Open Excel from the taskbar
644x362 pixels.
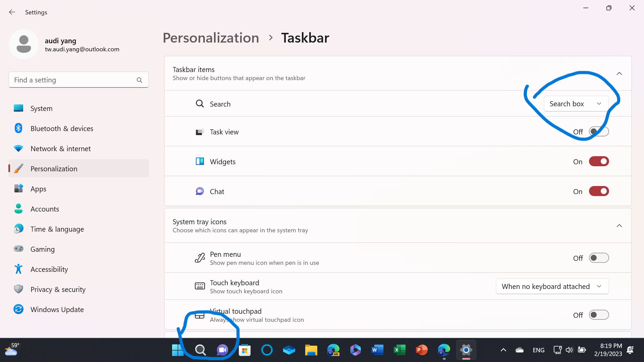(399, 350)
